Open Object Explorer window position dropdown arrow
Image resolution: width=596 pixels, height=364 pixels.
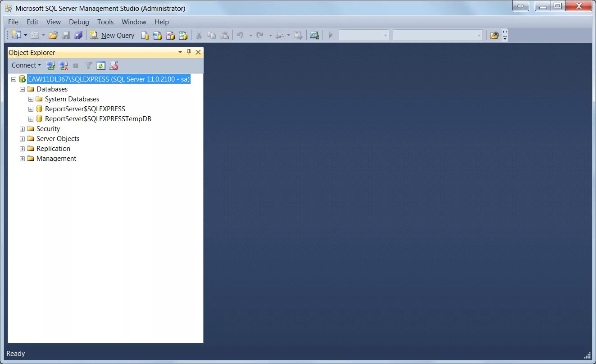click(180, 52)
